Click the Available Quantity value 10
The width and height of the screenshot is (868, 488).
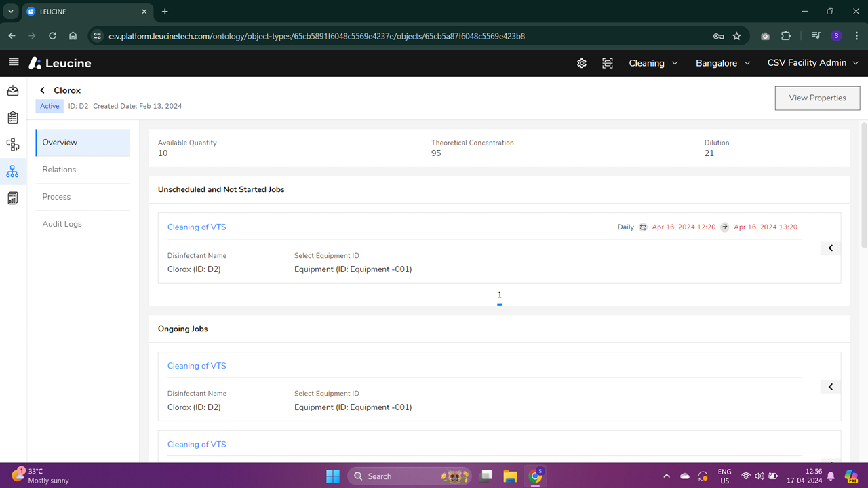tap(163, 153)
